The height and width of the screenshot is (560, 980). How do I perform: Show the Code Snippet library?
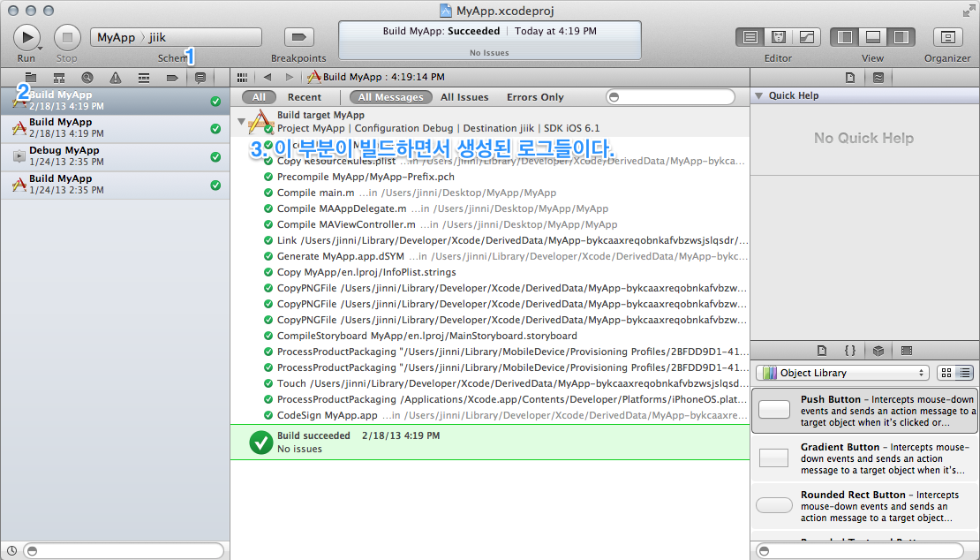(850, 351)
